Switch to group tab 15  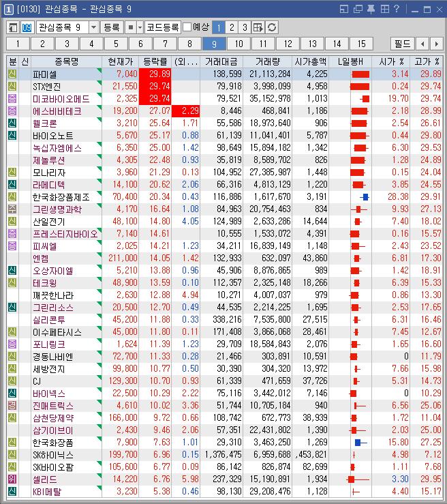(x=362, y=44)
